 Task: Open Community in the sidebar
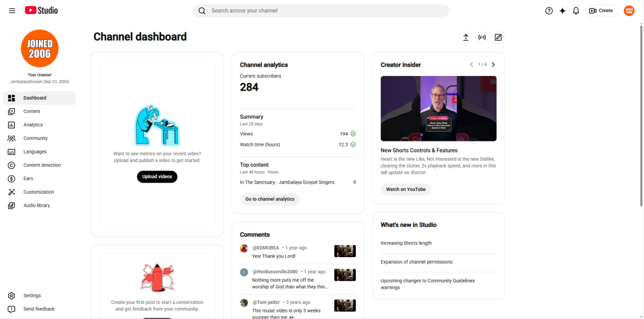(40, 138)
